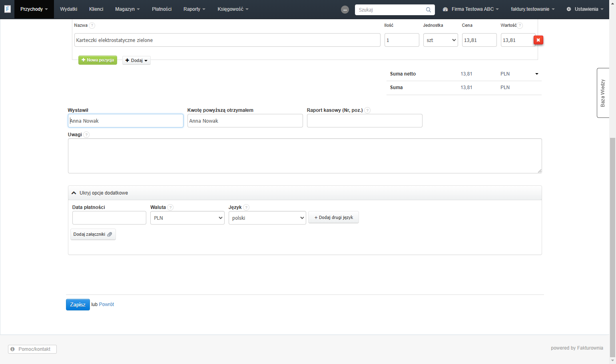This screenshot has height=364, width=616.
Task: Click the search magnifier icon
Action: [x=428, y=10]
